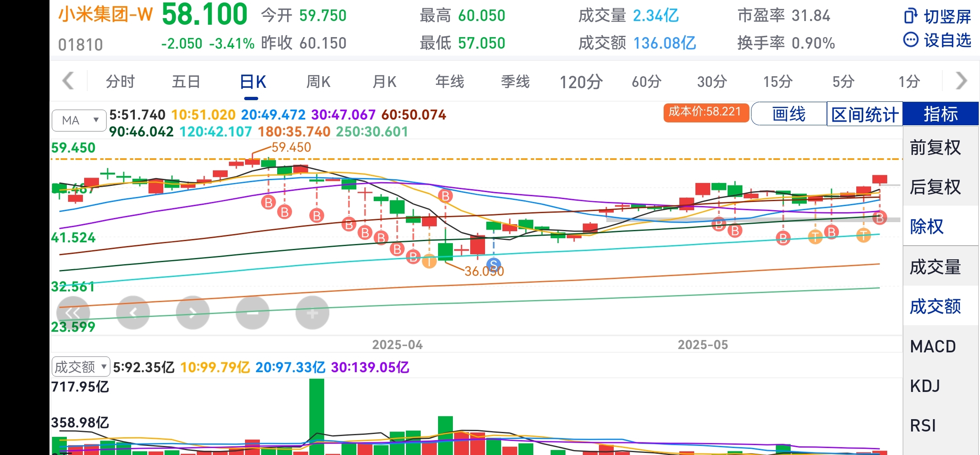Tap the 36.050 low price label on chart
The height and width of the screenshot is (455, 980).
pos(484,271)
